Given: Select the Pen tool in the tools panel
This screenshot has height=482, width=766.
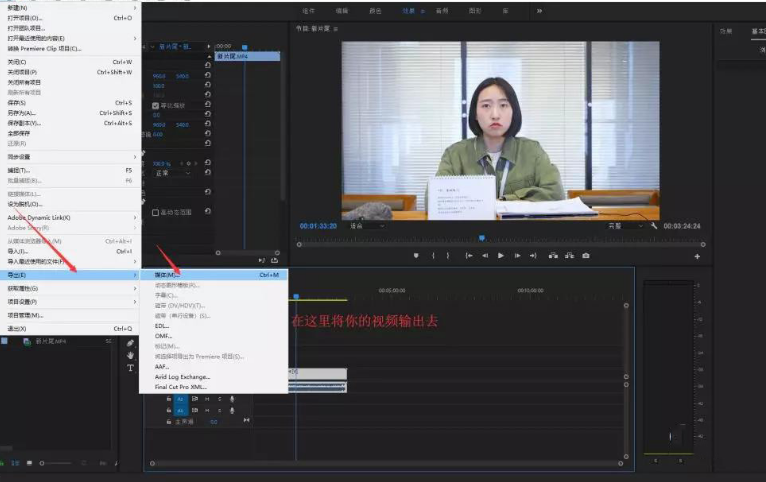Looking at the screenshot, I should (x=130, y=343).
